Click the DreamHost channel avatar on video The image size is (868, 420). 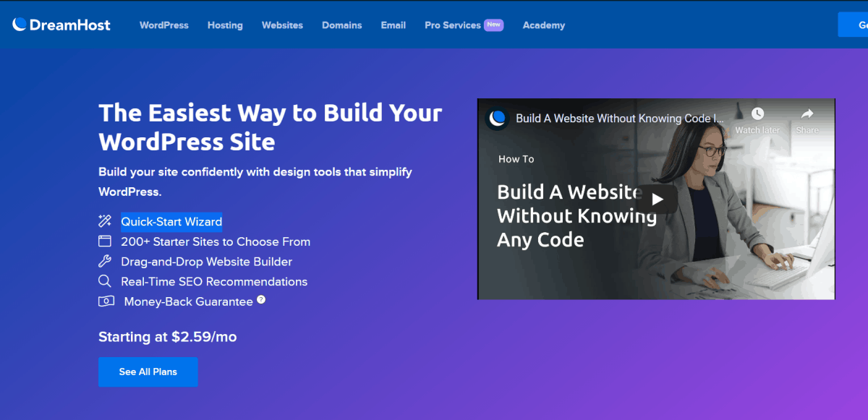pos(497,118)
